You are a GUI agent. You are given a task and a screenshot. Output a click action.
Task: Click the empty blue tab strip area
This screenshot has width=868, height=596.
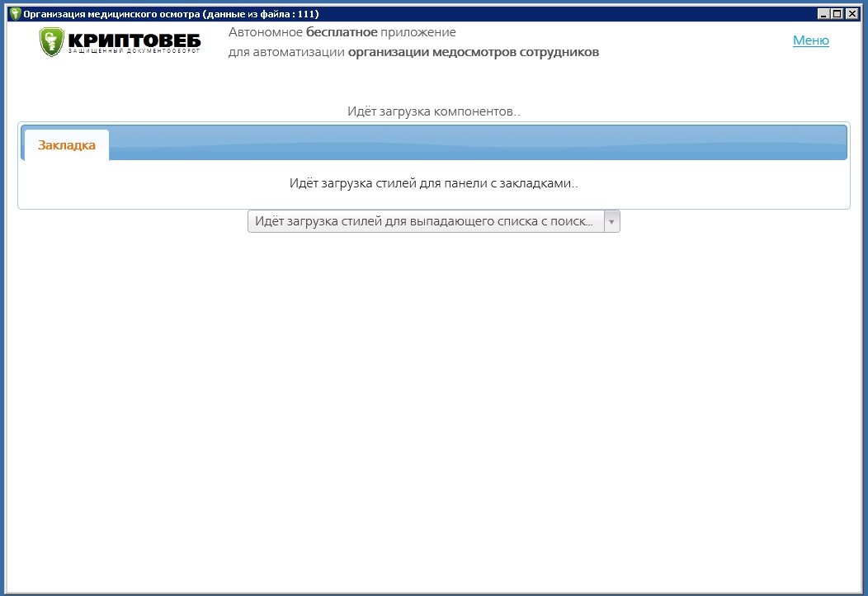(x=479, y=143)
